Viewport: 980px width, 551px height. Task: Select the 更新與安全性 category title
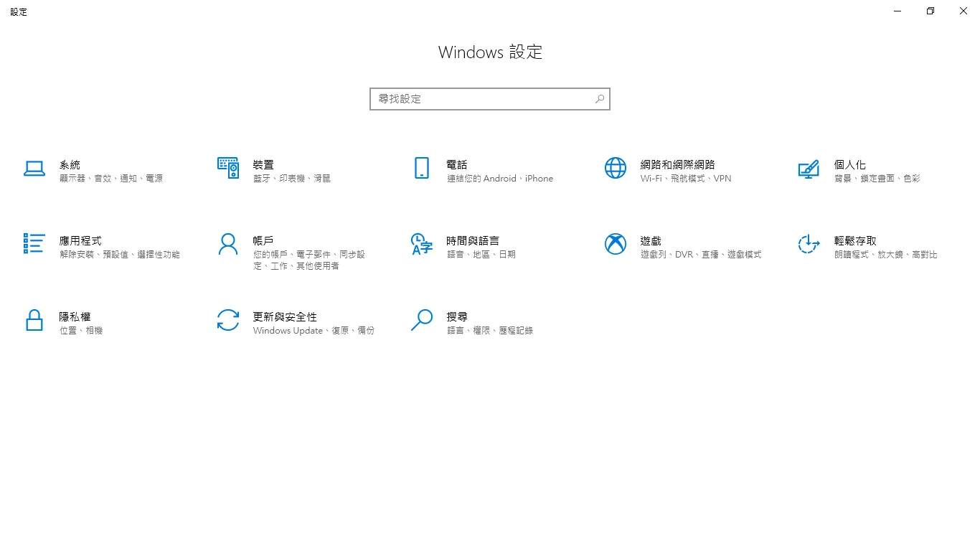point(285,317)
